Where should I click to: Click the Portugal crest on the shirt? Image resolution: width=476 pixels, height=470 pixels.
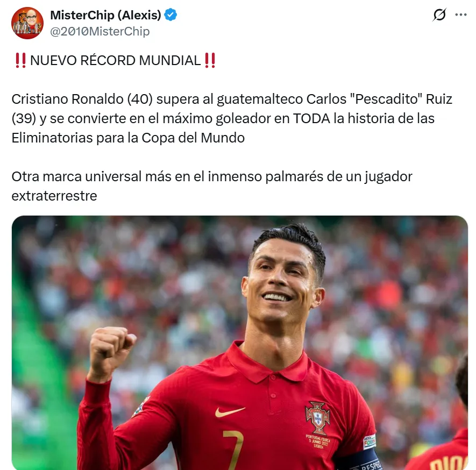click(x=317, y=417)
